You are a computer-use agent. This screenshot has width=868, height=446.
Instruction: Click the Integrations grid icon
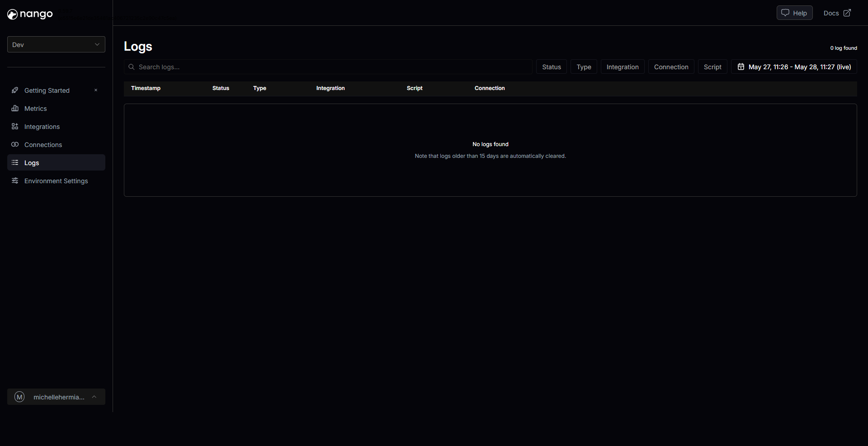(x=15, y=126)
